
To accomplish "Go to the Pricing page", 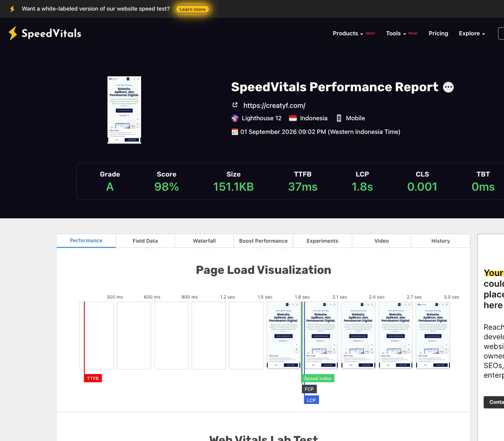I will coord(438,33).
